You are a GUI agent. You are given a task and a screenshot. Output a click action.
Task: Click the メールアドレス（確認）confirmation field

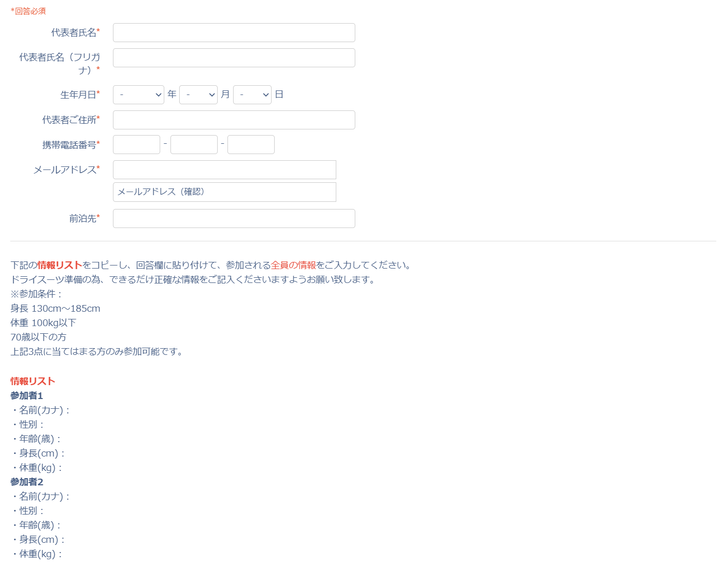click(224, 192)
